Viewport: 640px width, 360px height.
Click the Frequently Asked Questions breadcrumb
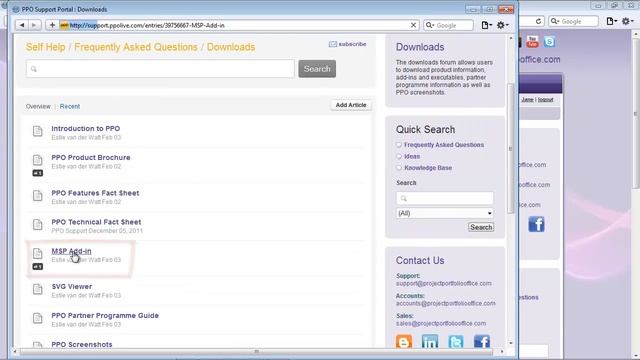click(136, 47)
